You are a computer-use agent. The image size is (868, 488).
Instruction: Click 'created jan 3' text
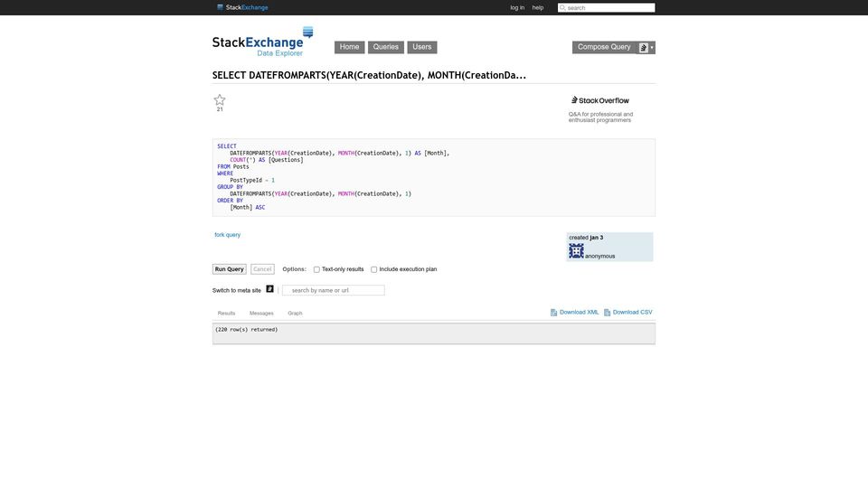coord(586,238)
